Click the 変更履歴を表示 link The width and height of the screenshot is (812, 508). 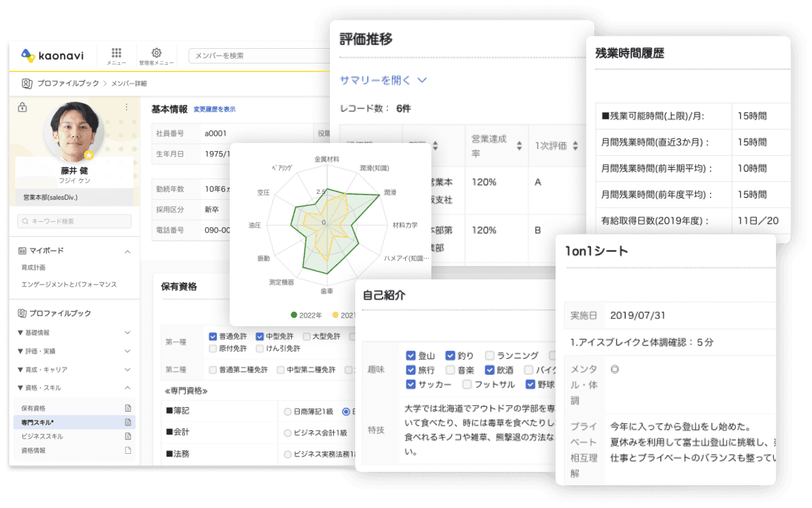(214, 110)
